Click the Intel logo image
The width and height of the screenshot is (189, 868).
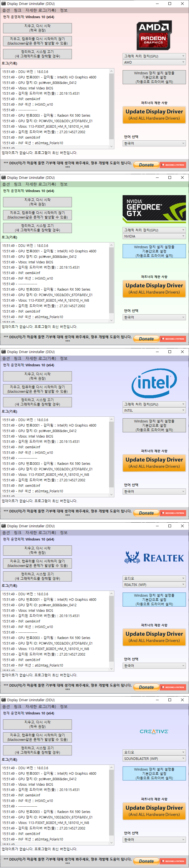click(154, 383)
